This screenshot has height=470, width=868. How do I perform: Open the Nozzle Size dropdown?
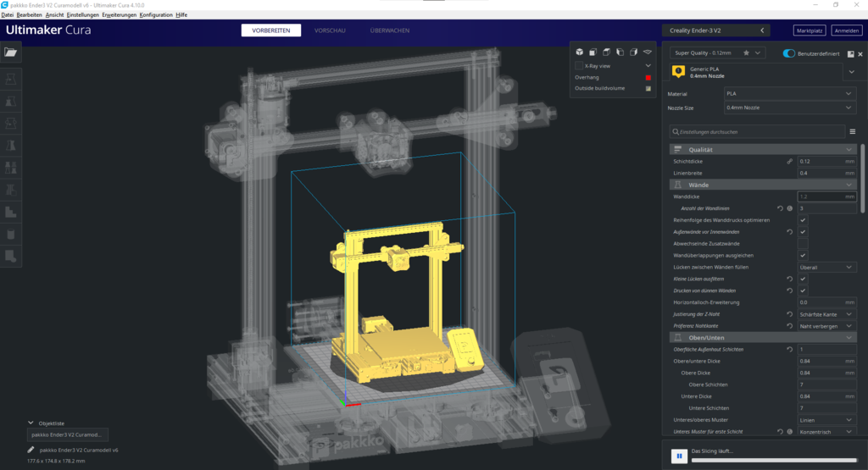point(790,108)
